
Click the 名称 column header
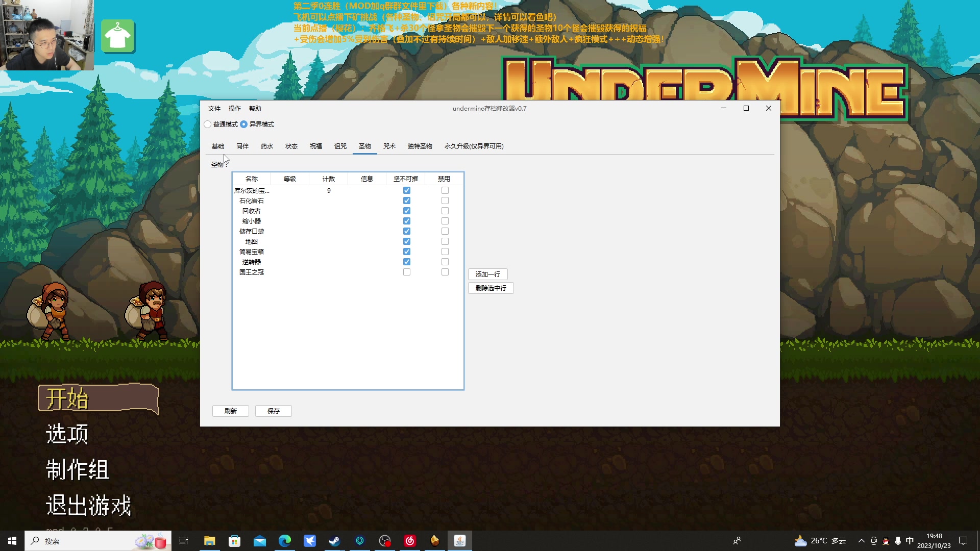pos(252,179)
